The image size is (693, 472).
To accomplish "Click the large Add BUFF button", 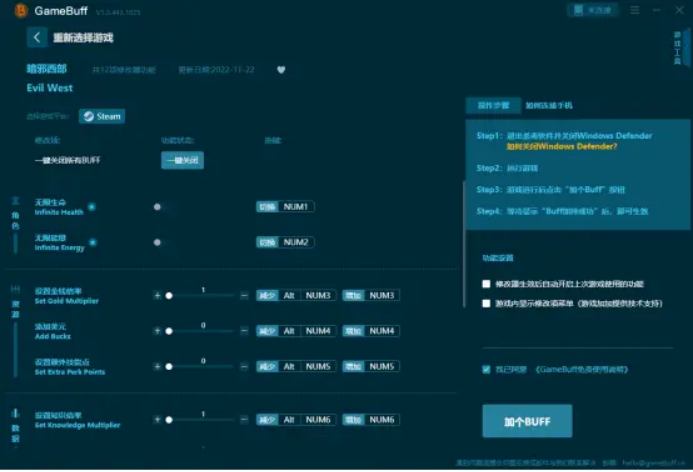I will coord(527,421).
